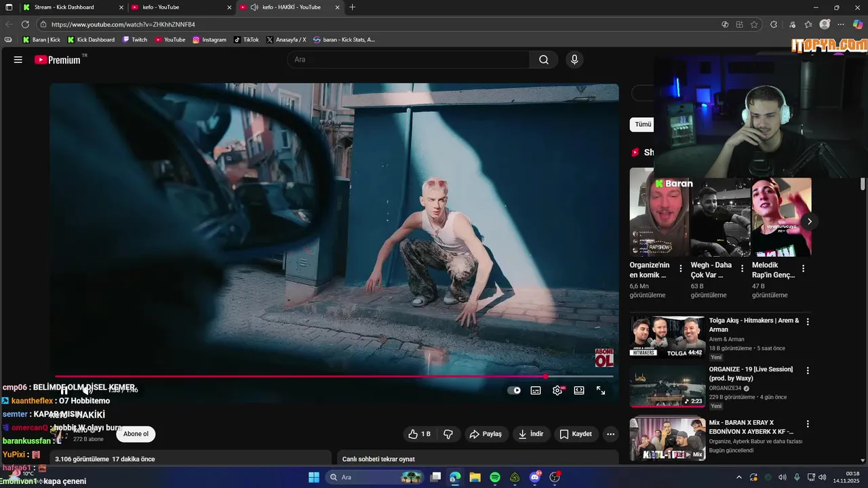Open options for Melodik Rap'in Short

tap(803, 268)
